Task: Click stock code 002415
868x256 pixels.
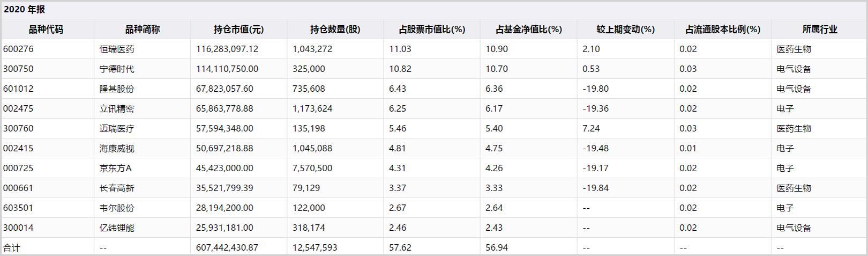Action: [18, 148]
